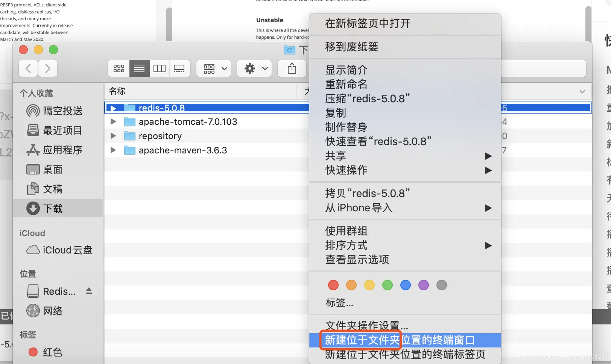This screenshot has height=364, width=611.
Task: Choose 拷贝“redis-5.0.8” from context menu
Action: pos(405,193)
